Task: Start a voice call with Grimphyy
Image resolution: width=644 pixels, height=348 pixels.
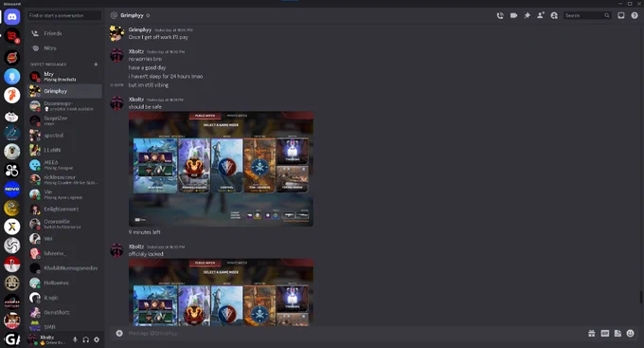Action: coord(500,15)
